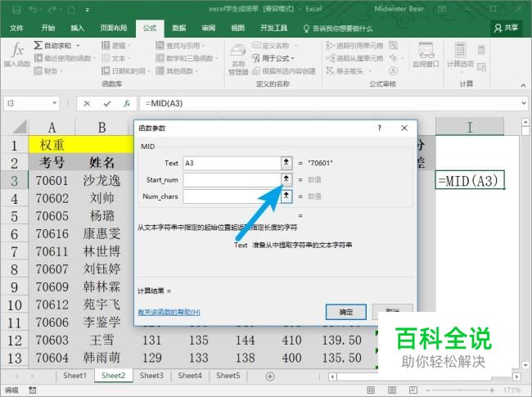Click the zoom slider in status bar
Viewport: 532px width, 397px height.
point(460,390)
